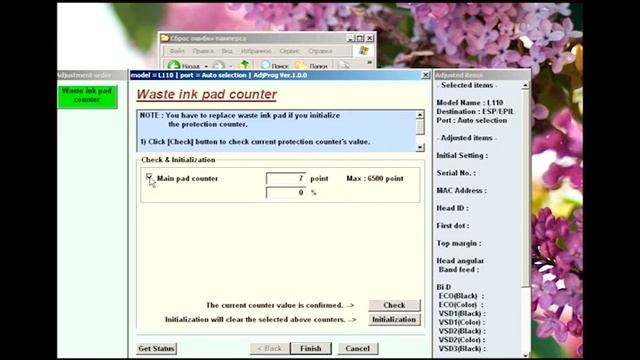Image resolution: width=640 pixels, height=360 pixels.
Task: Click folder icon in Explorer title bar
Action: point(164,38)
